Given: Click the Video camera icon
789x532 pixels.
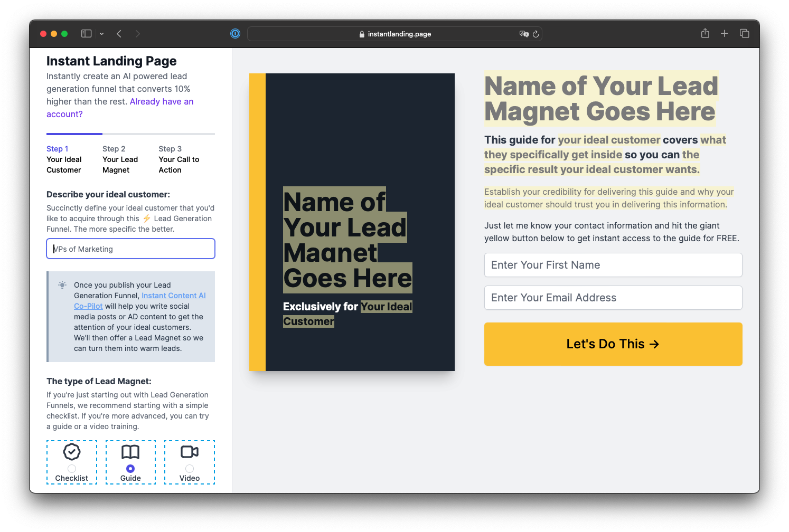Looking at the screenshot, I should [190, 452].
